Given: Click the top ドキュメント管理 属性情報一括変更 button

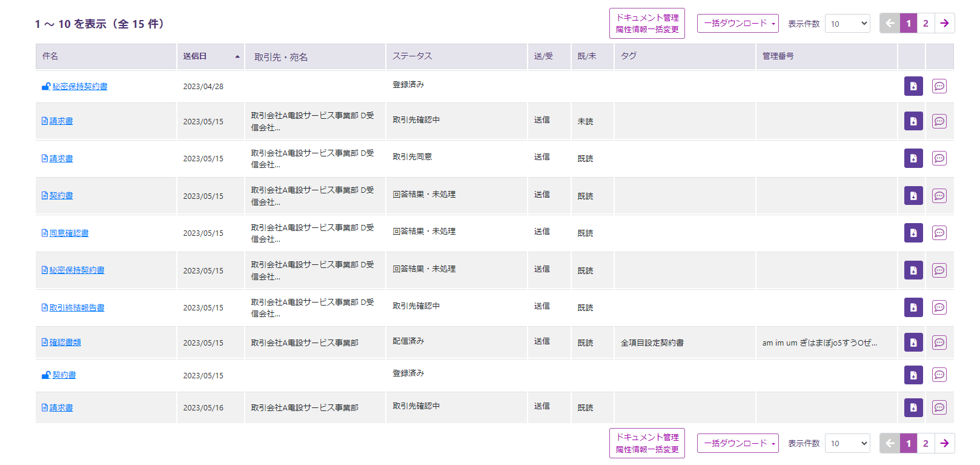Looking at the screenshot, I should coord(647,23).
